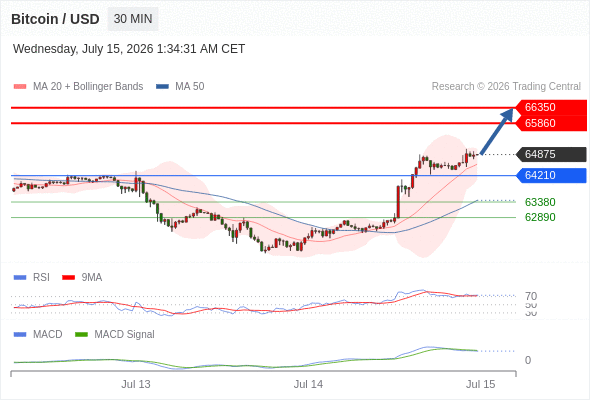Click the Bitcoin / USD title
The image size is (590, 400).
[55, 19]
